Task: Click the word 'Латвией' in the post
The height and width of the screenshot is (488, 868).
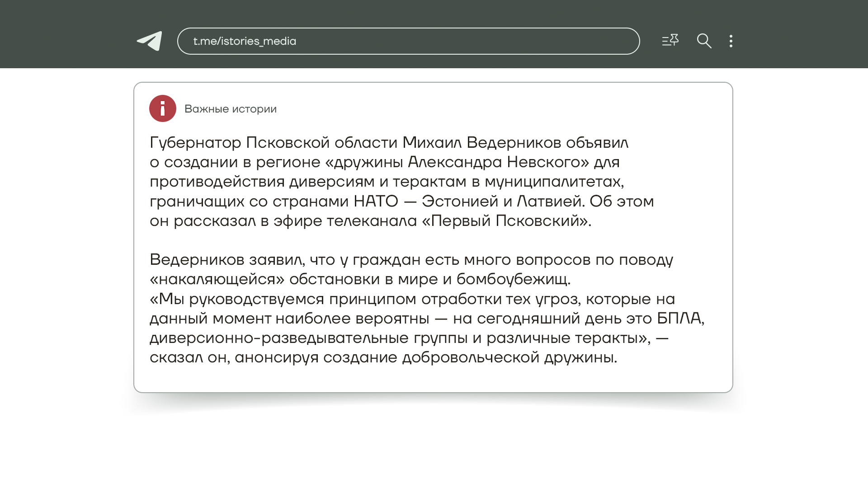Action: click(548, 201)
